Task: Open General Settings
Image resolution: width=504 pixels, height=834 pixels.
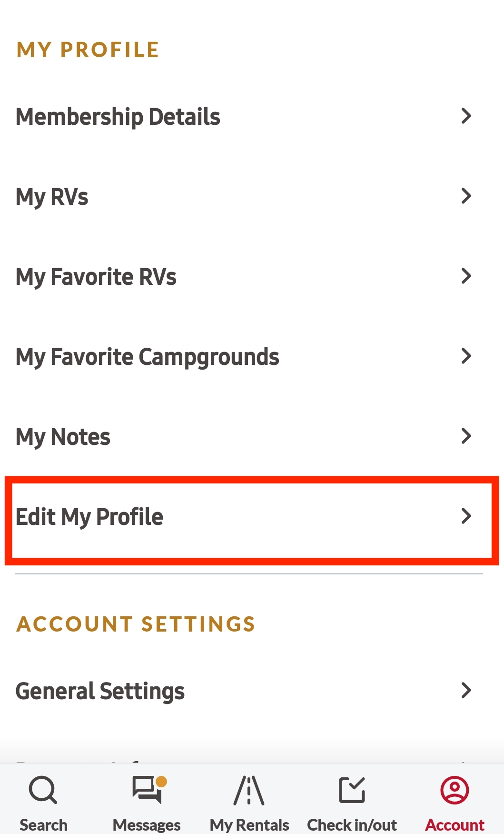Action: click(x=252, y=691)
